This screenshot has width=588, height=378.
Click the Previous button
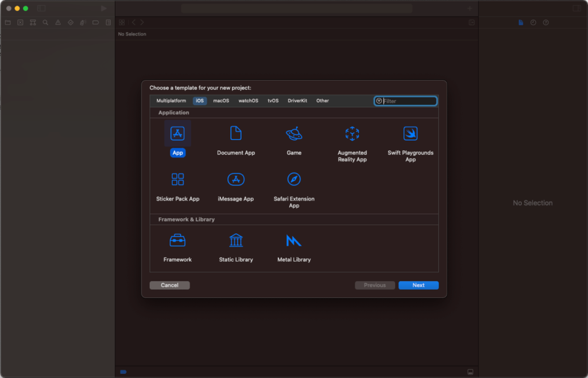pyautogui.click(x=375, y=286)
